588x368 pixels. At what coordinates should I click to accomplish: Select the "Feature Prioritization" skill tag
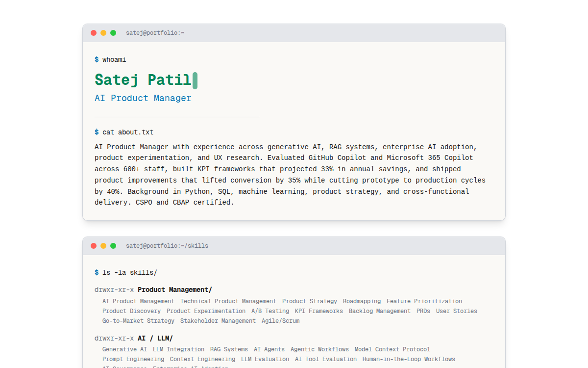[424, 301]
